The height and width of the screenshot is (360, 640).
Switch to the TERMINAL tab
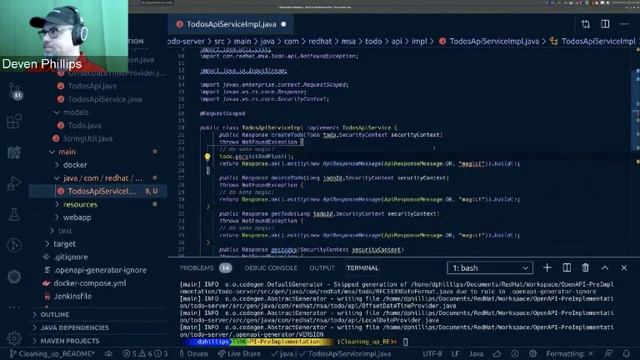pyautogui.click(x=362, y=268)
